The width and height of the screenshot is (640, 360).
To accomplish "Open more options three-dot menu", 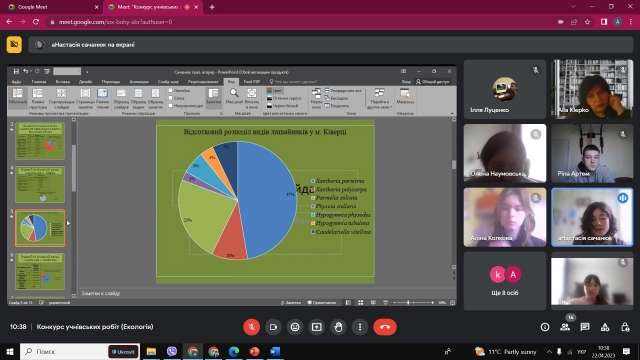I will coord(360,327).
